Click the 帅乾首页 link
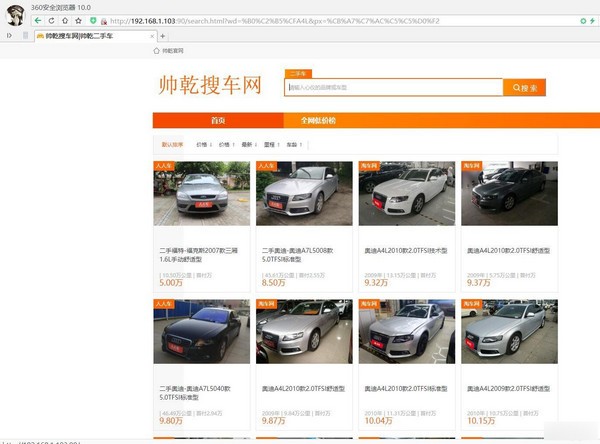 [x=170, y=50]
